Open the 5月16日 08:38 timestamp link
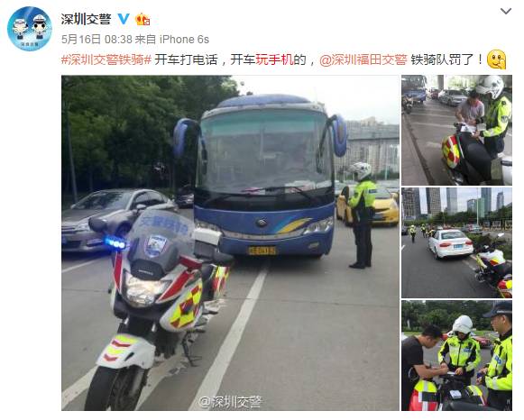Screen dimensions: 524x420 tap(97, 40)
